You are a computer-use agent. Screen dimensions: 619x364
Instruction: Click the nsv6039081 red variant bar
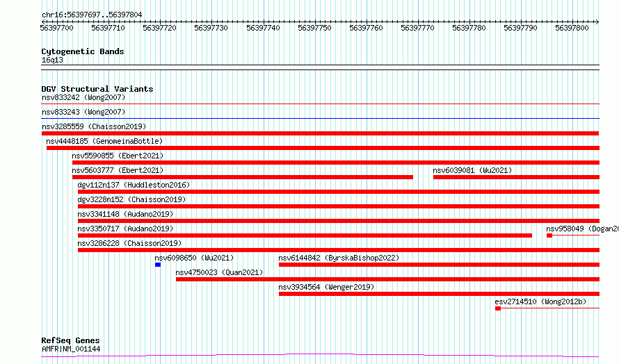click(516, 177)
